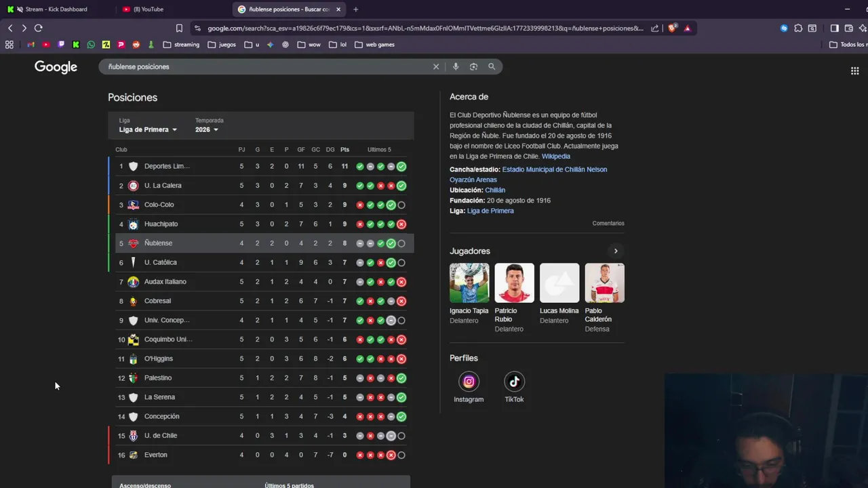Switch to Stream - Kick Dashboard tab
Screen dimensions: 868x488
point(56,9)
